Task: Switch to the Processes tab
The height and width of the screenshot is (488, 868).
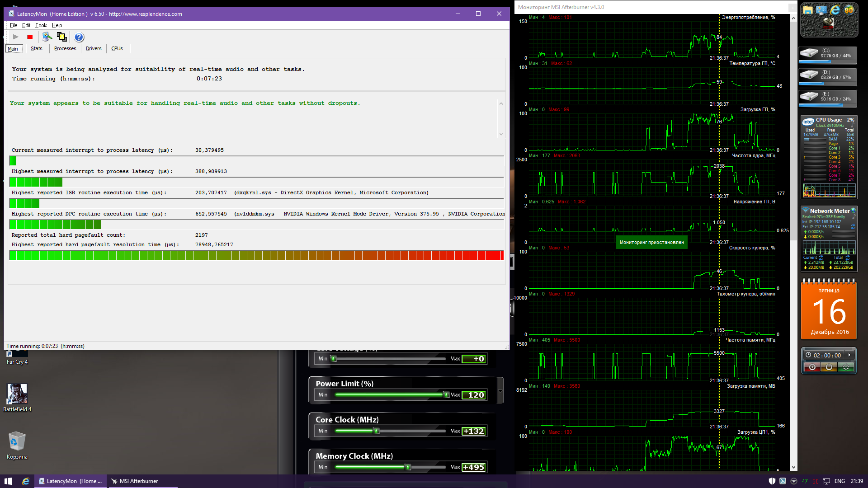Action: pos(65,49)
